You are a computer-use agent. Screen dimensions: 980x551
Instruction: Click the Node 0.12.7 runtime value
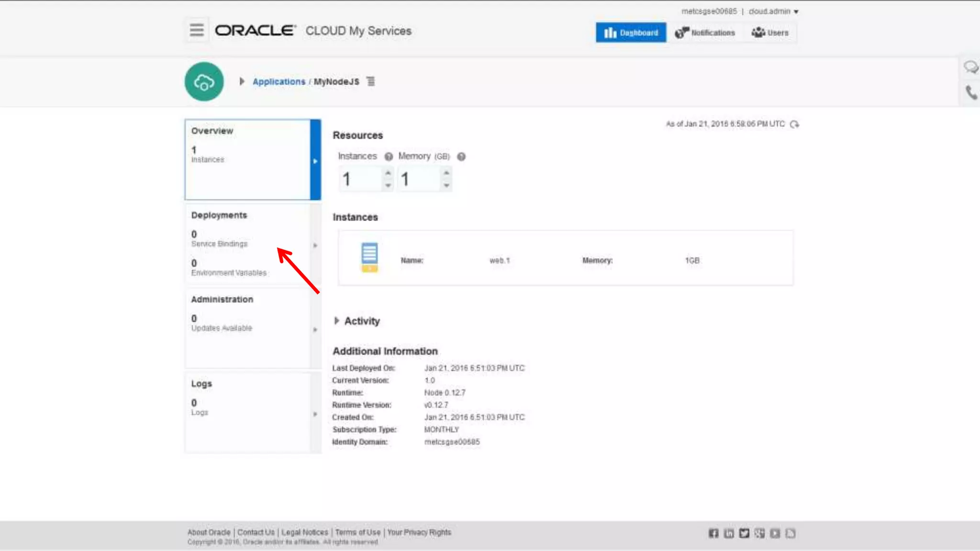445,393
